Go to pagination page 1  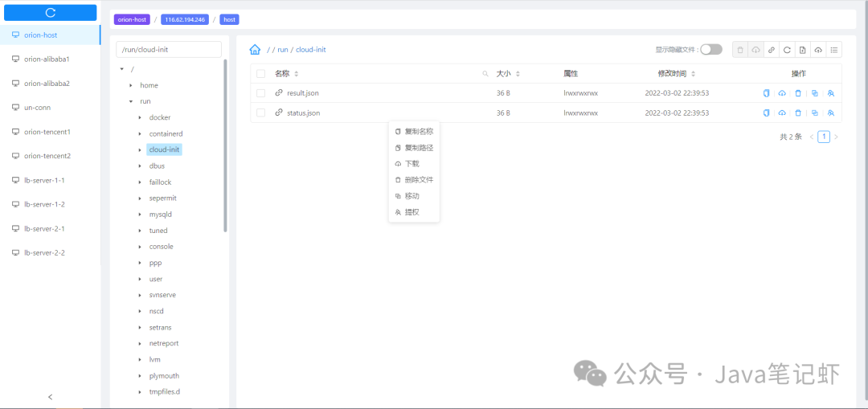824,137
